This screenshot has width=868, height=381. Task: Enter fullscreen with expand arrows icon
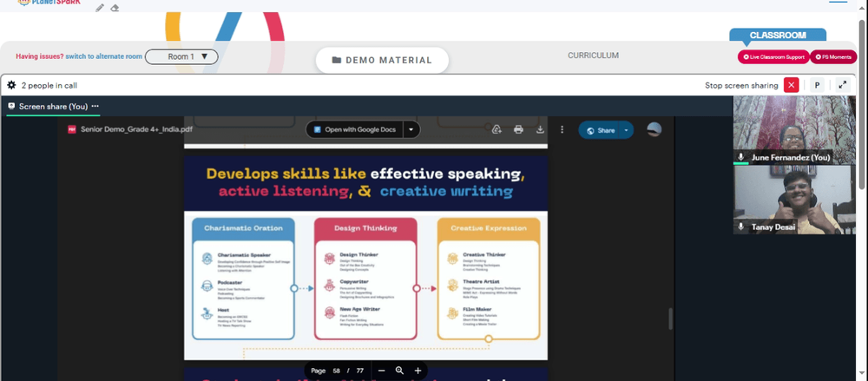coord(843,85)
